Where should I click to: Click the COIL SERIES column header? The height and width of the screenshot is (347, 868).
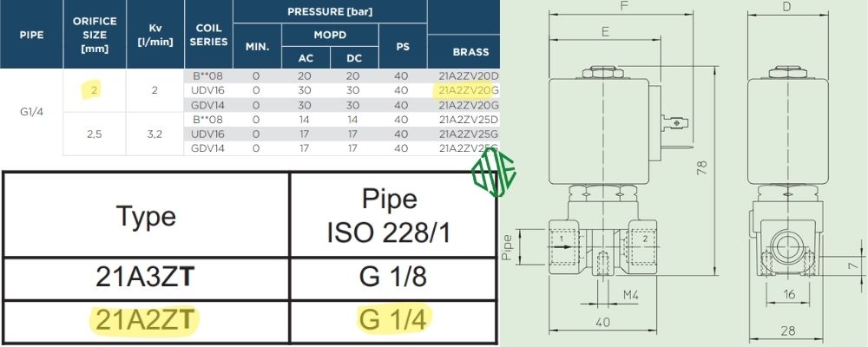pos(208,35)
